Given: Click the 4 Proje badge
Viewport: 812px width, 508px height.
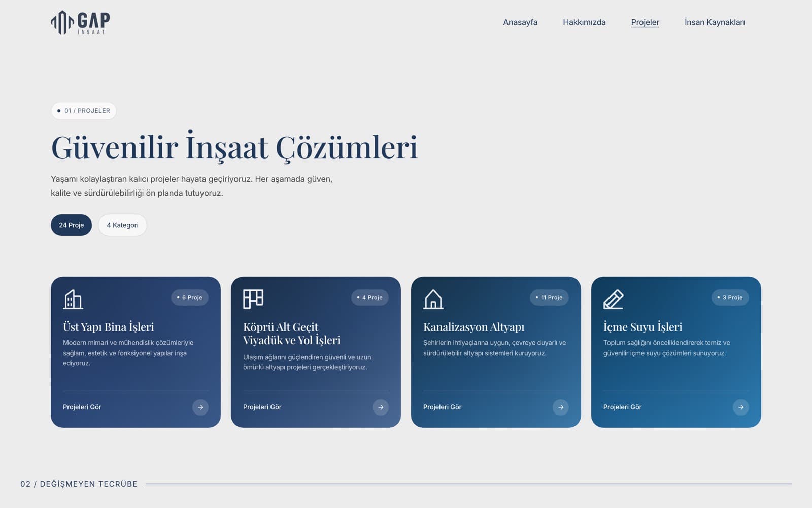Looking at the screenshot, I should click(x=370, y=298).
